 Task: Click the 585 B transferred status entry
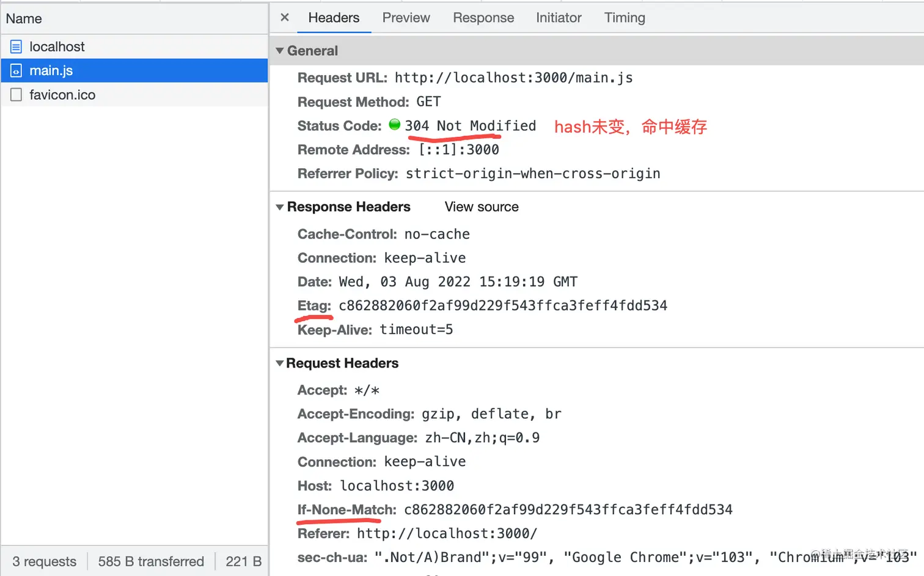151,561
